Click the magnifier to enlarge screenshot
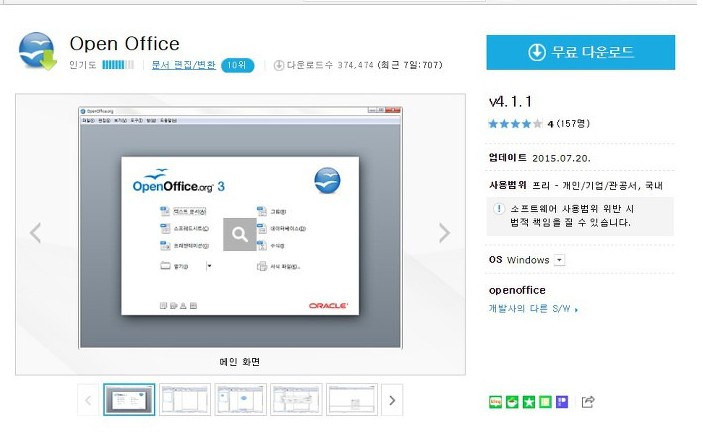Image resolution: width=703 pixels, height=442 pixels. click(239, 234)
